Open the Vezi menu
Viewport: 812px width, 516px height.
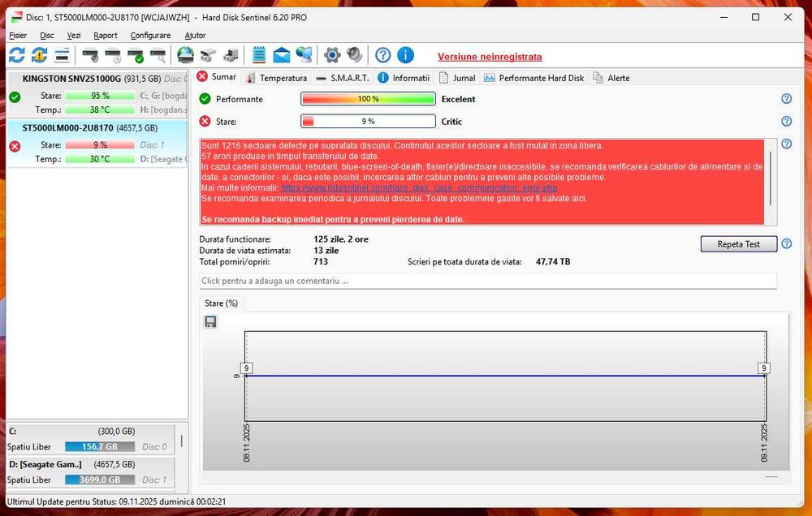(74, 35)
